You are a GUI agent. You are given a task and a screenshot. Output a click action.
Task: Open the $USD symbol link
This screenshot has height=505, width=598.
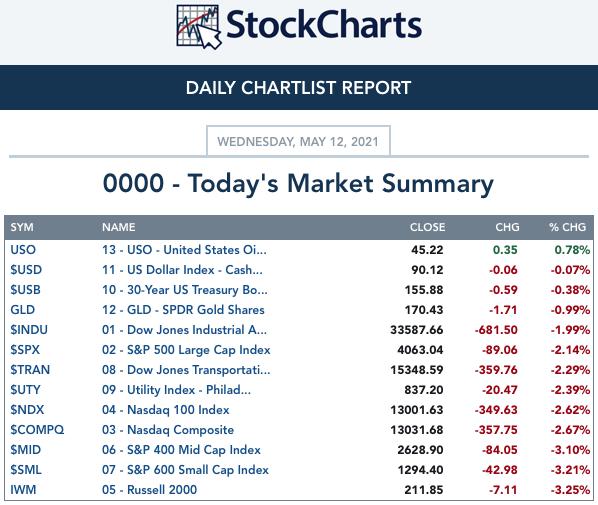(x=26, y=270)
